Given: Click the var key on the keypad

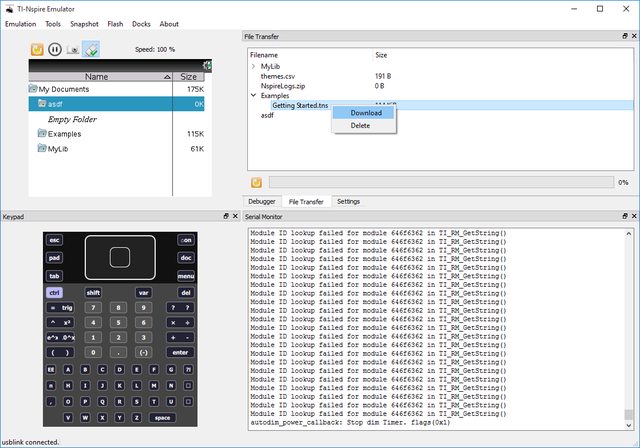Looking at the screenshot, I should pyautogui.click(x=143, y=293).
